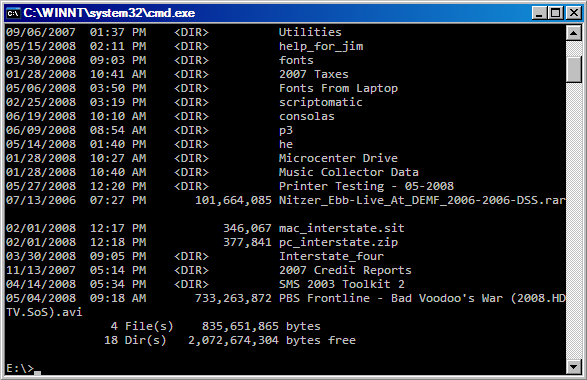Click the 4 File(s) summary line
Screen dimensions: 587x380
pyautogui.click(x=142, y=326)
